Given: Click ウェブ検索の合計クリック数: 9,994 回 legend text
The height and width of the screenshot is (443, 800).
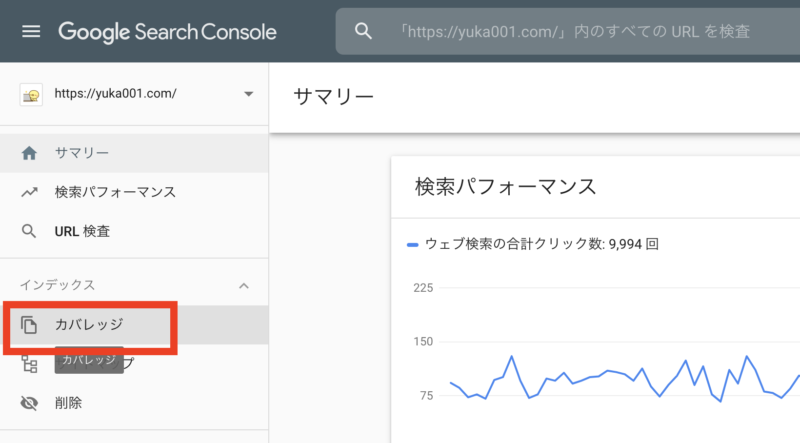Looking at the screenshot, I should coord(541,244).
